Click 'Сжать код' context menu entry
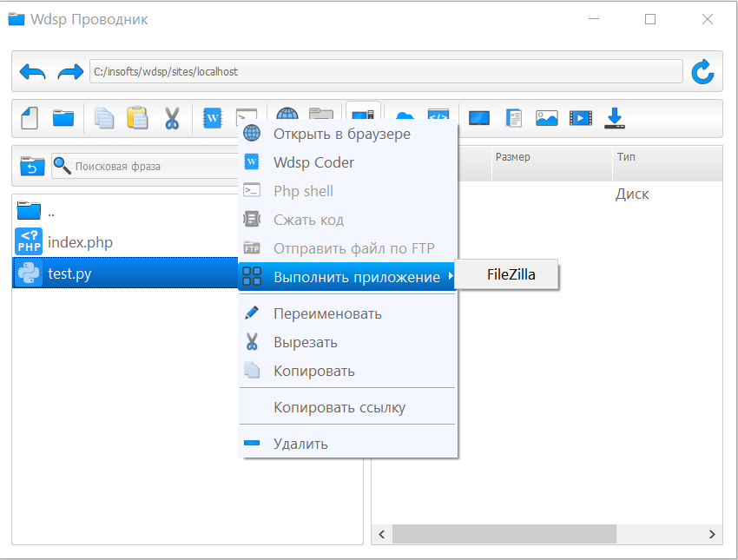 pos(348,220)
